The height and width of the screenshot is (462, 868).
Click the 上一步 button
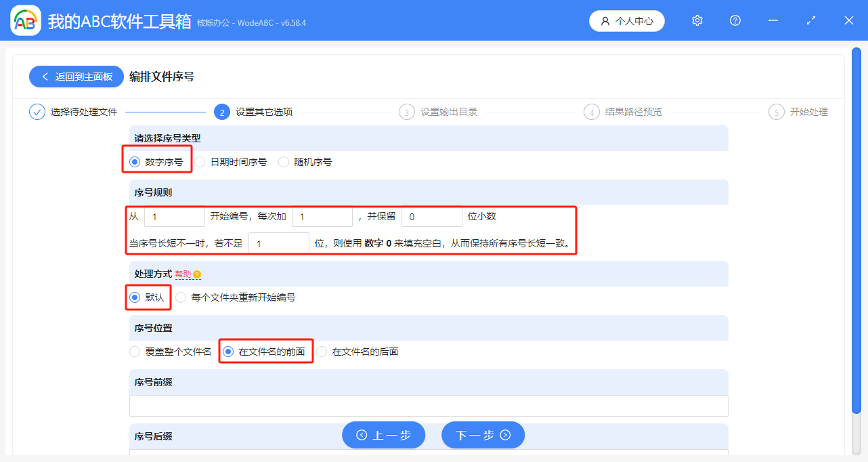pyautogui.click(x=383, y=435)
